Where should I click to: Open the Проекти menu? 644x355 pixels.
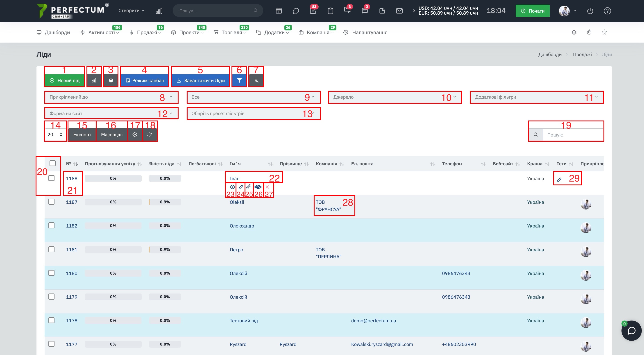188,32
